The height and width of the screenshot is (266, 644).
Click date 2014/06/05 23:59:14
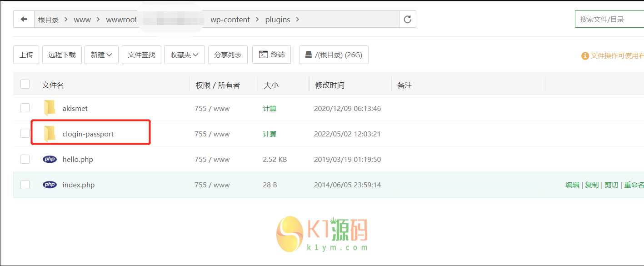click(x=347, y=185)
